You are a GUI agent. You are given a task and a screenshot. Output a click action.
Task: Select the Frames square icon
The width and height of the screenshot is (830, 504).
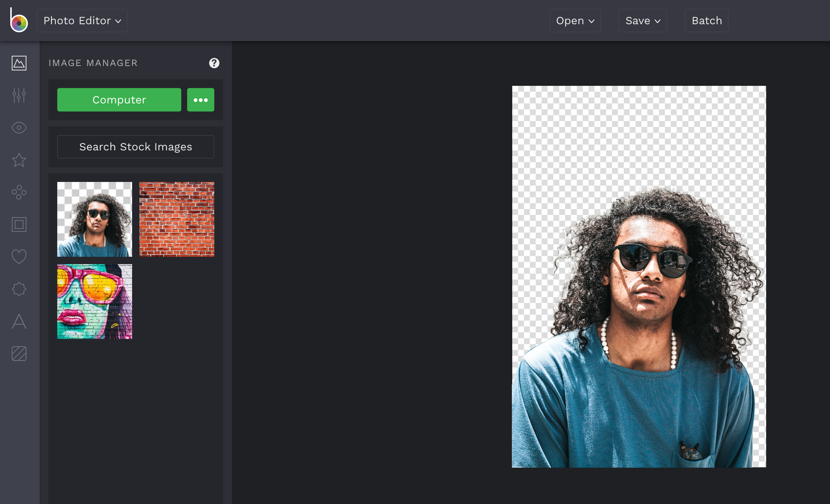click(19, 224)
